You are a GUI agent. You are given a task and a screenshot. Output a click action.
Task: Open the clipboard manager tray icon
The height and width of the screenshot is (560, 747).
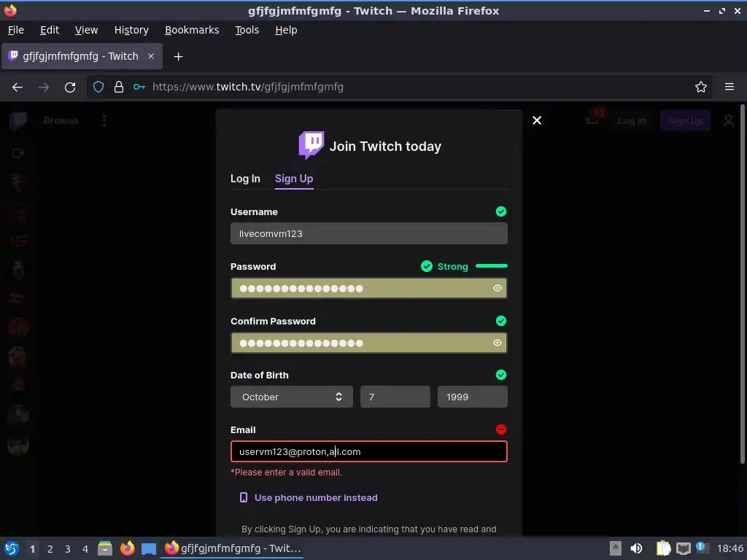[x=663, y=548]
